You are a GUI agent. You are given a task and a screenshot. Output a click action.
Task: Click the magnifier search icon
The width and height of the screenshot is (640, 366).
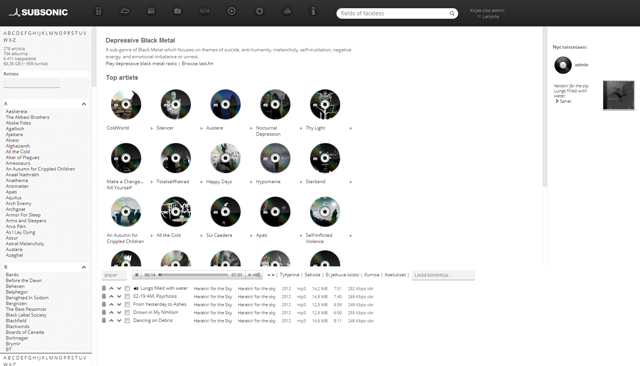tap(452, 13)
